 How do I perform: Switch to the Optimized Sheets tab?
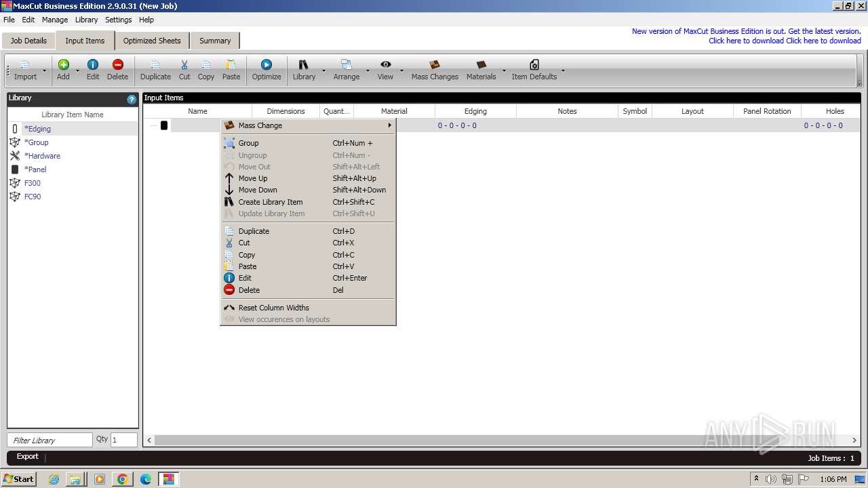152,41
